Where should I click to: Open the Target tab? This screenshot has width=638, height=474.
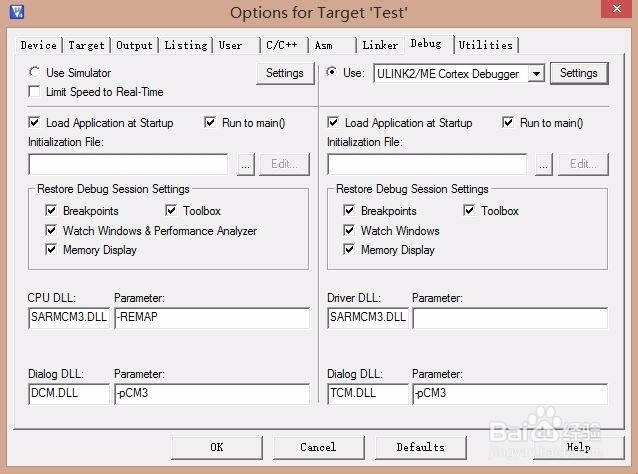point(86,45)
